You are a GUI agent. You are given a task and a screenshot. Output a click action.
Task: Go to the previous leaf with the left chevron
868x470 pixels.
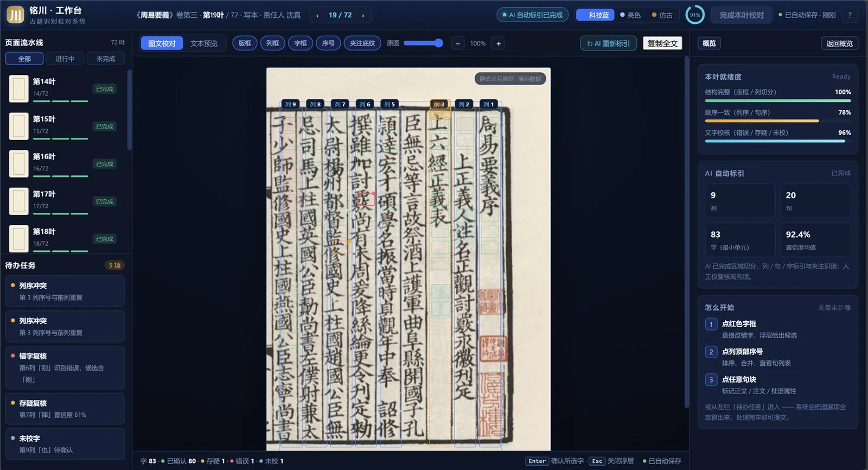[x=317, y=15]
